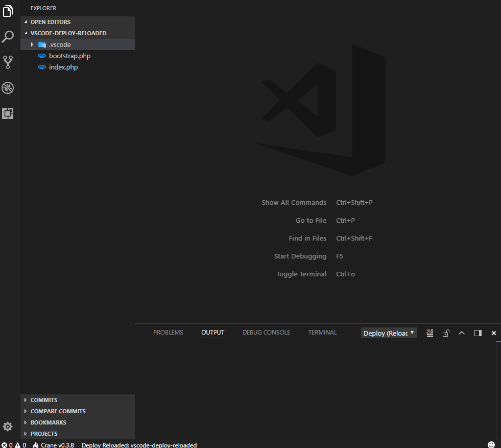This screenshot has width=501, height=448.
Task: Switch to the Terminal tab
Action: pyautogui.click(x=322, y=333)
